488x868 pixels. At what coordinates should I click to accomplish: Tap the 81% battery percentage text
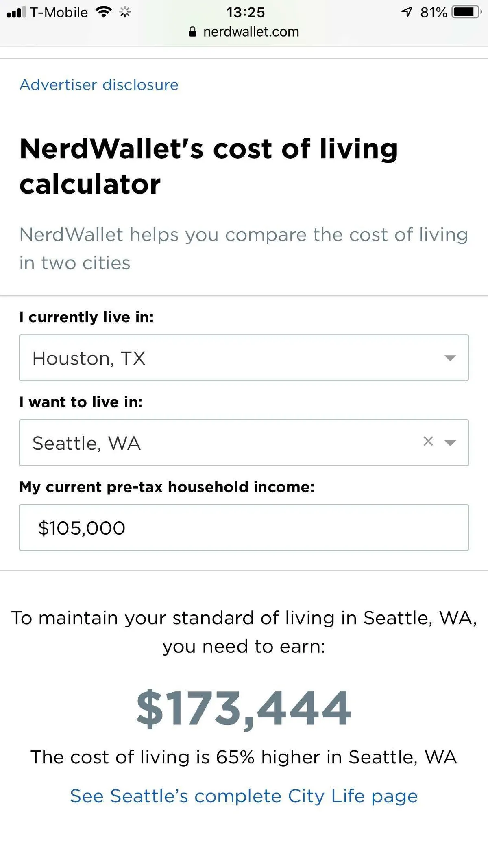pos(434,12)
